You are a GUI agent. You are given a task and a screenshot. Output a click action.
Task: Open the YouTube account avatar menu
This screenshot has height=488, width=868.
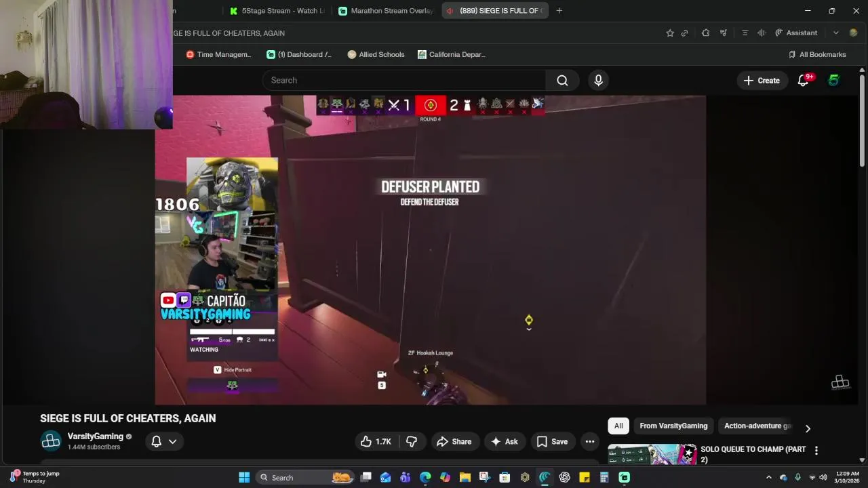[833, 80]
